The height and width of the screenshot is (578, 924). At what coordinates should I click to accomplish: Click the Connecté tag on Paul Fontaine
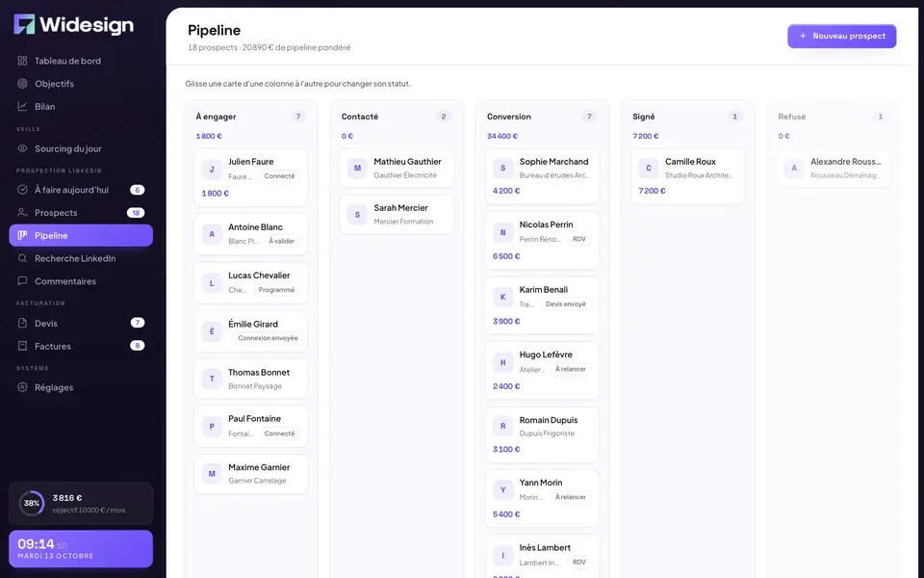(x=279, y=433)
